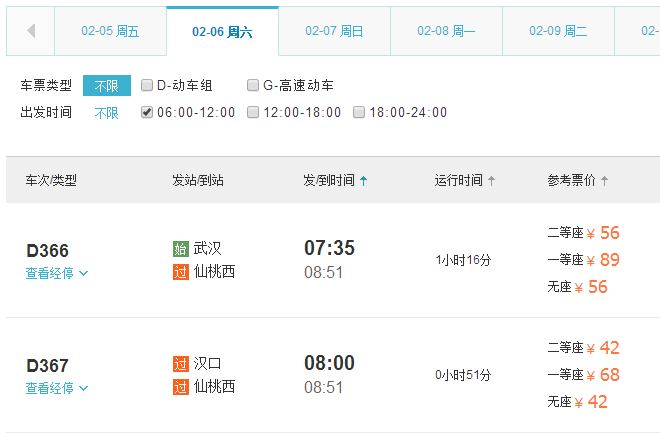The height and width of the screenshot is (433, 660).
Task: Expand 查看经停 for train D367
Action: (57, 388)
